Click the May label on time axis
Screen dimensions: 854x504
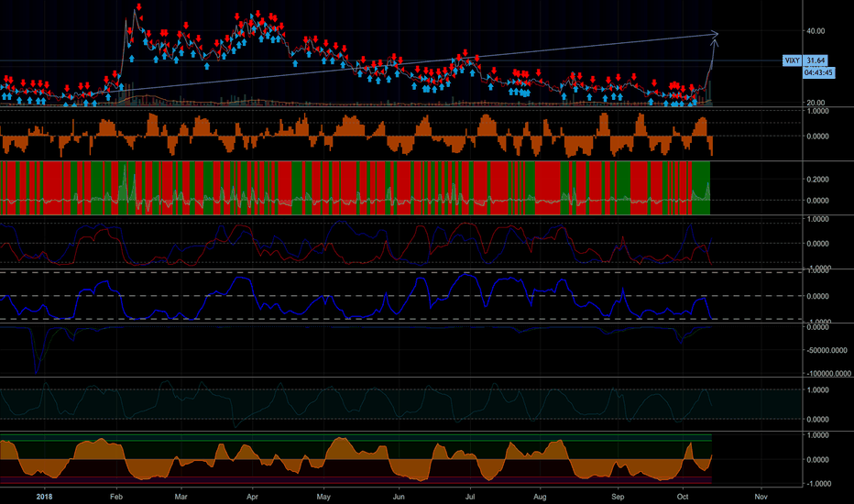point(323,497)
